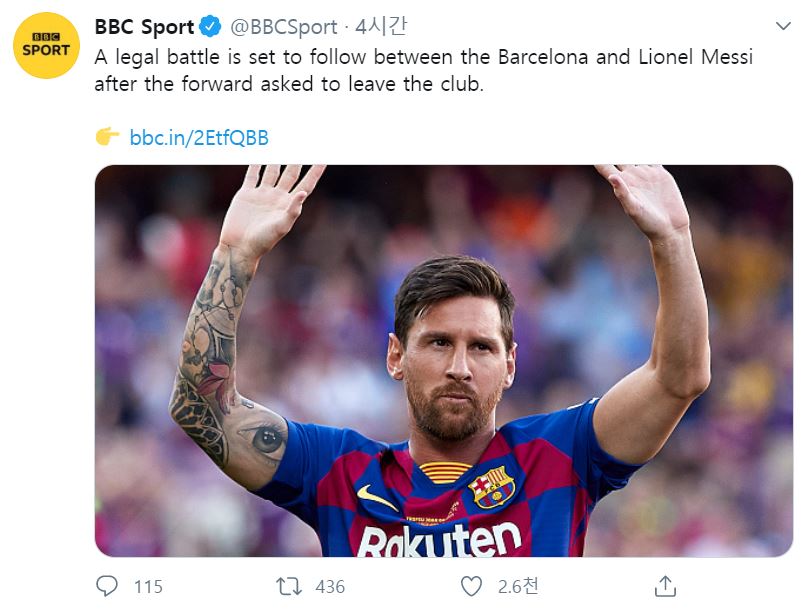Viewport: 811px width, 613px height.
Task: Open the attached photo of the footballer
Action: point(444,360)
